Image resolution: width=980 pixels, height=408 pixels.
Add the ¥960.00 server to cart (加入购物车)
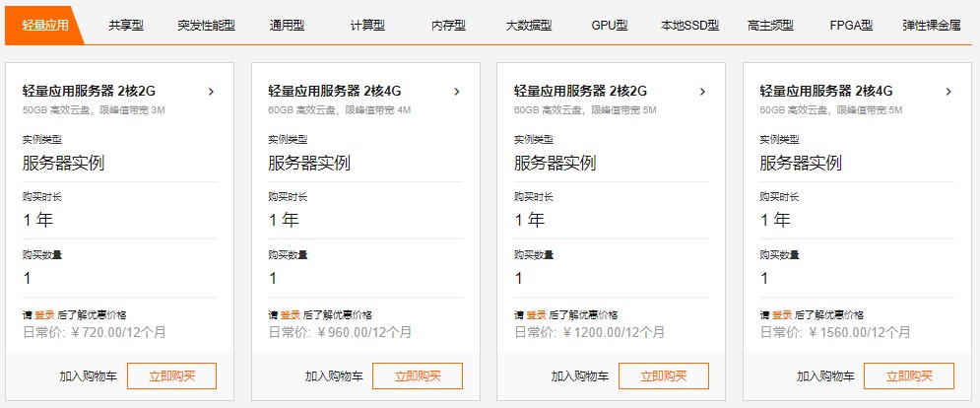[334, 376]
